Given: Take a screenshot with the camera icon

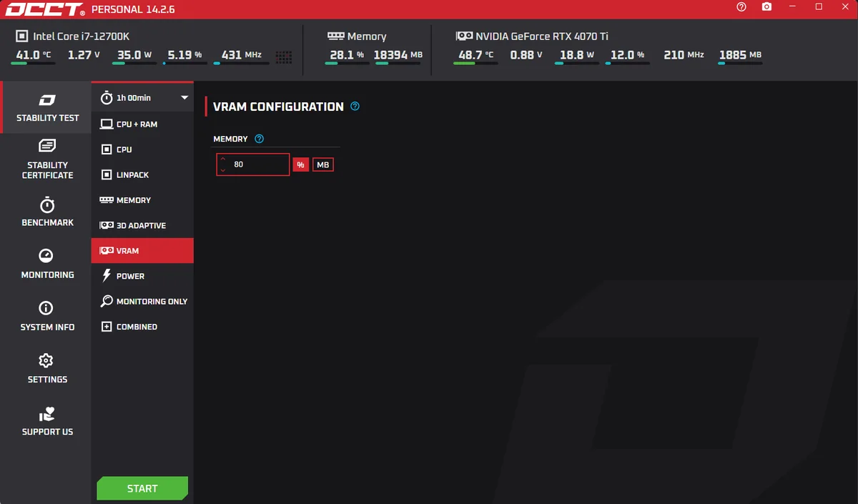Looking at the screenshot, I should tap(766, 7).
